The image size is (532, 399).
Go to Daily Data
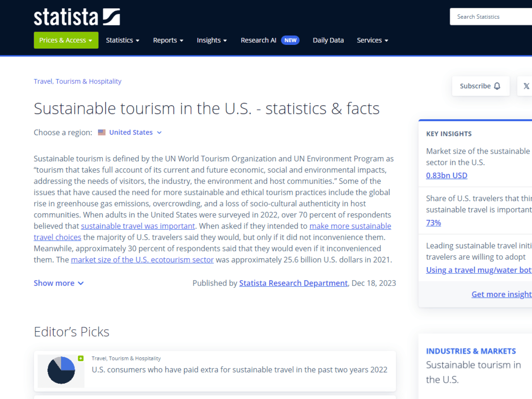coord(328,40)
